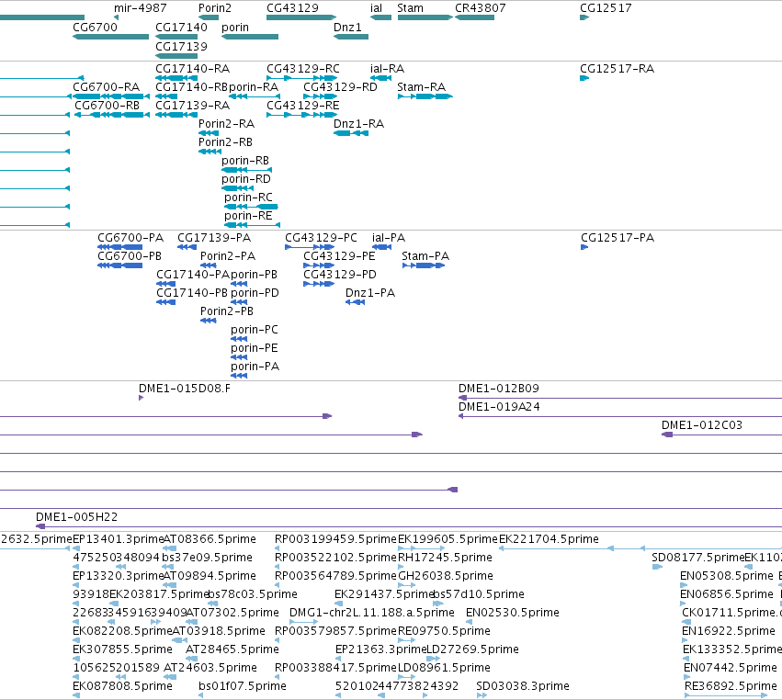
Task: Click the ial gene label
Action: tap(376, 8)
